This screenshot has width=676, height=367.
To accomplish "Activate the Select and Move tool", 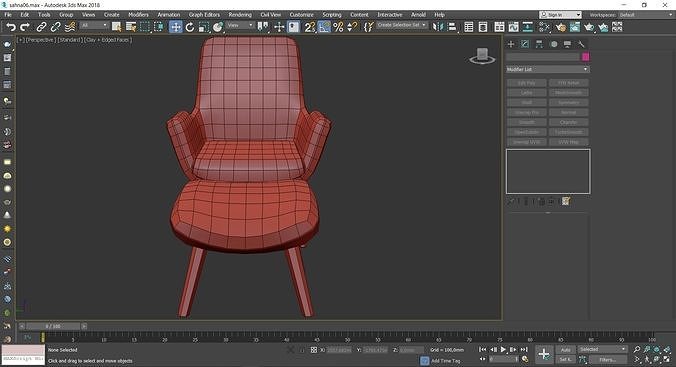I will click(x=175, y=27).
